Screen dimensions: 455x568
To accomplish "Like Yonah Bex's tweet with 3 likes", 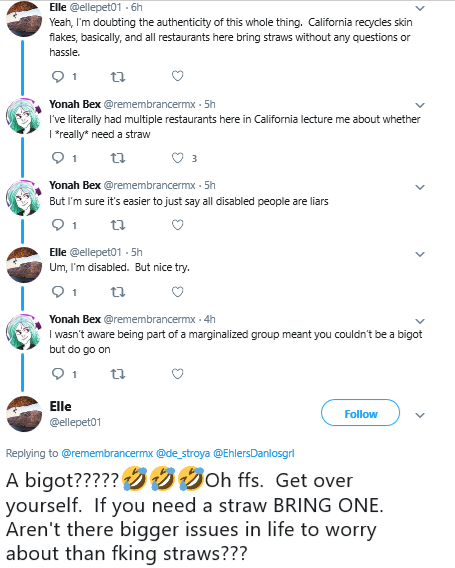I will coord(178,158).
